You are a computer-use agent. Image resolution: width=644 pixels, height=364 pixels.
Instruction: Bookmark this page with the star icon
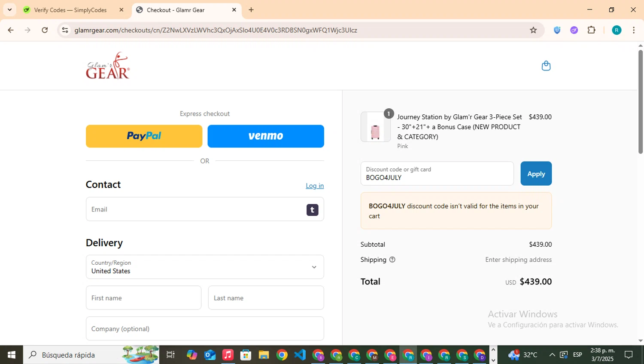(533, 30)
